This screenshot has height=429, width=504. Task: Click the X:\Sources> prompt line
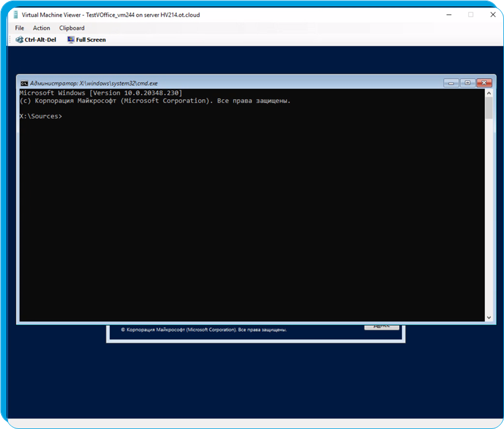[x=41, y=116]
